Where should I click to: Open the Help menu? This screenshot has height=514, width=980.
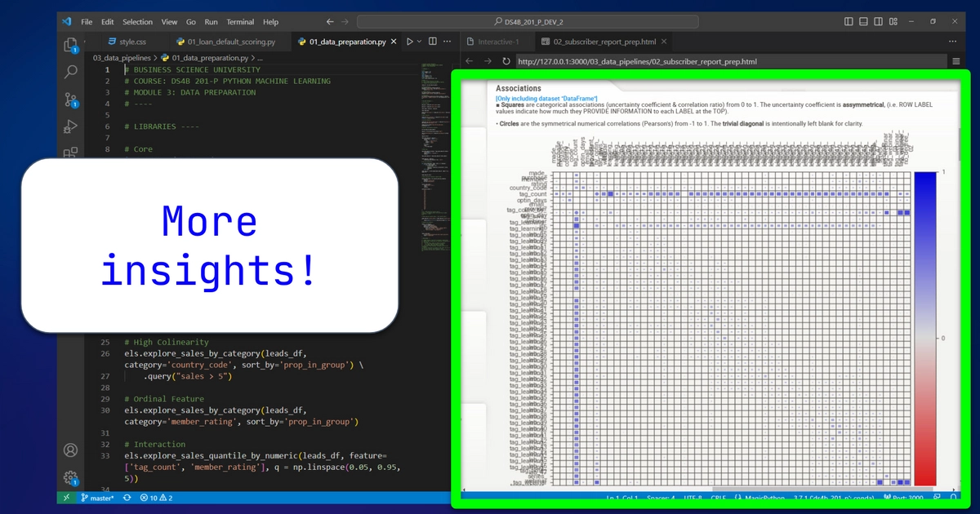tap(271, 22)
